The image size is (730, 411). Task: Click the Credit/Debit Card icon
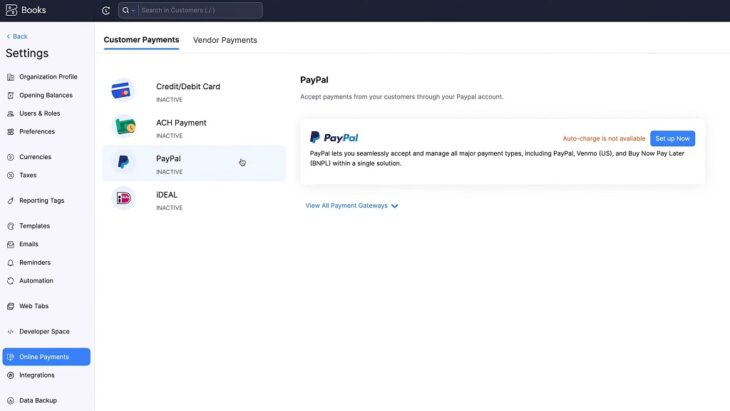[123, 90]
